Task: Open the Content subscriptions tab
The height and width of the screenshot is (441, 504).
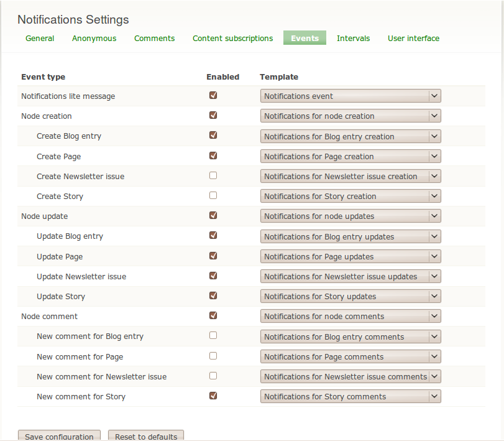Action: pyautogui.click(x=232, y=39)
